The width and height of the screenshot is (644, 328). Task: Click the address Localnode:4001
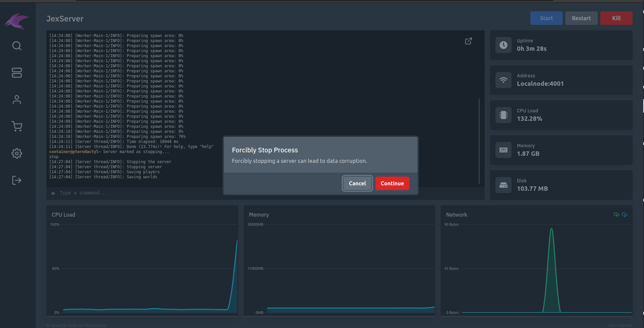pyautogui.click(x=540, y=84)
